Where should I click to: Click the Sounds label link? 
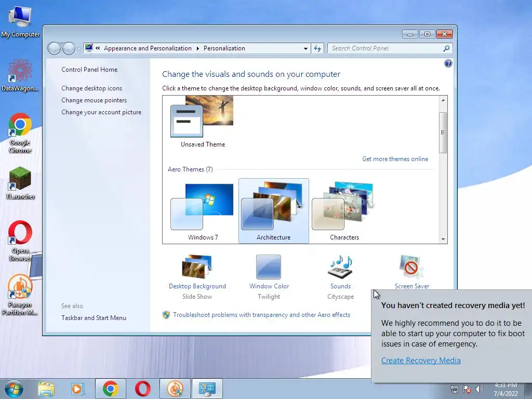(x=340, y=286)
